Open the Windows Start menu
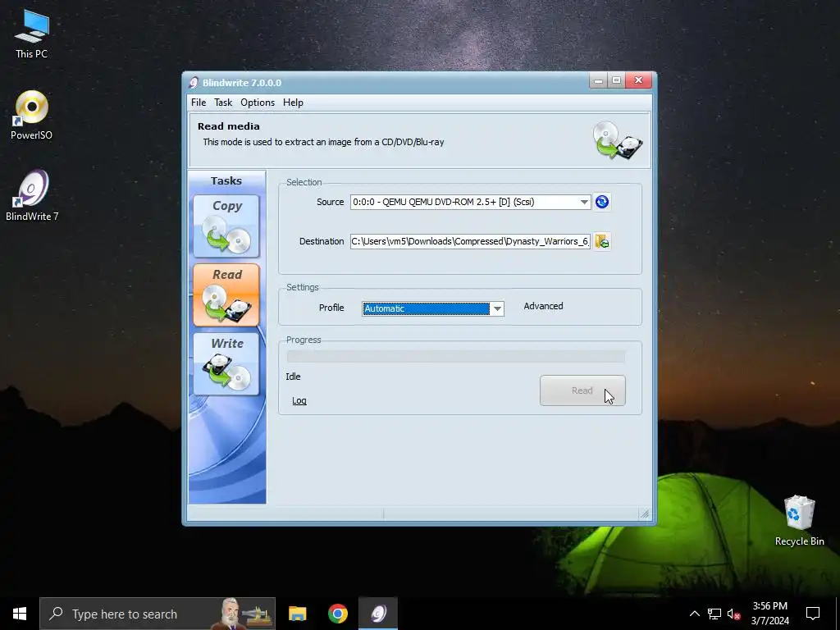This screenshot has width=840, height=630. tap(20, 614)
